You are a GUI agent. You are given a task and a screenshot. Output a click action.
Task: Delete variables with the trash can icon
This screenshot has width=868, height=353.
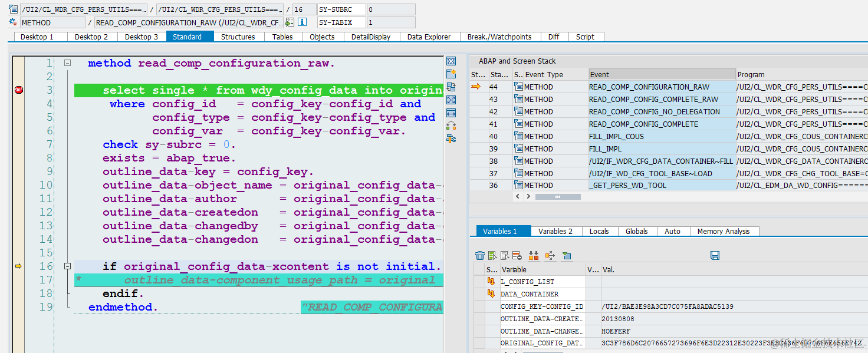[480, 255]
